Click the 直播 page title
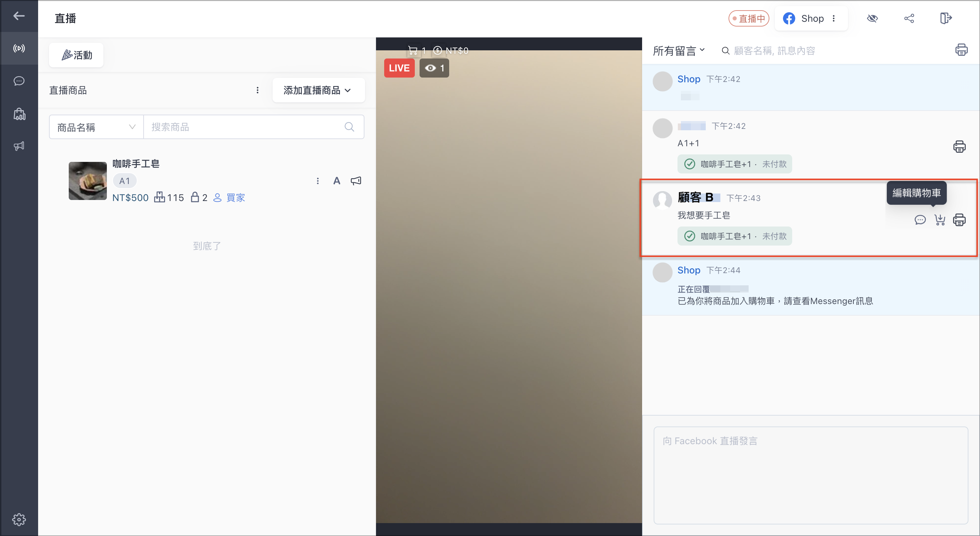Screen dimensions: 980x536 [65, 18]
